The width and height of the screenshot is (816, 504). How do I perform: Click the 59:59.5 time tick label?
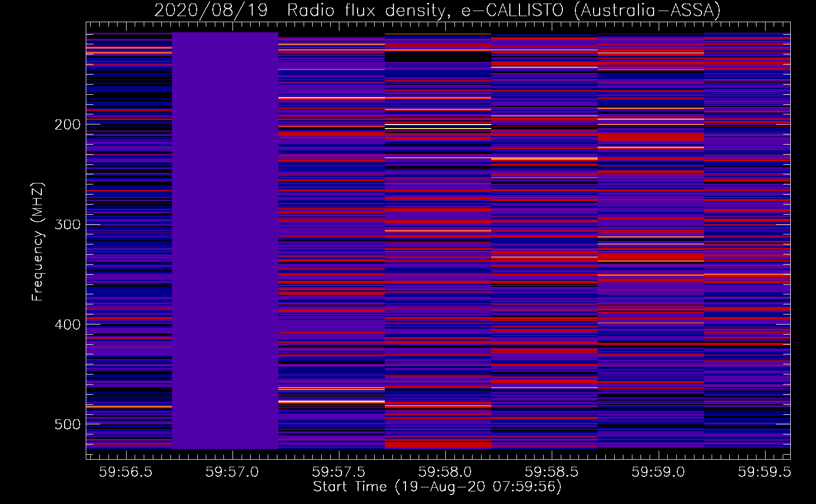(x=764, y=472)
